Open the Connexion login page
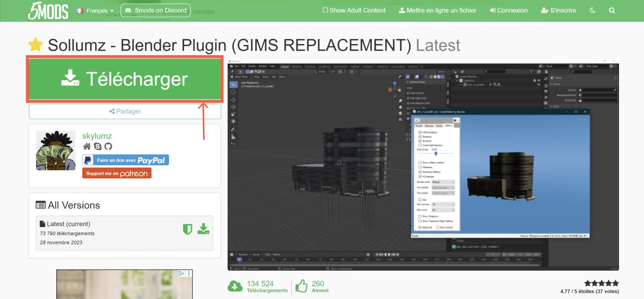Image resolution: width=644 pixels, height=299 pixels. click(508, 10)
